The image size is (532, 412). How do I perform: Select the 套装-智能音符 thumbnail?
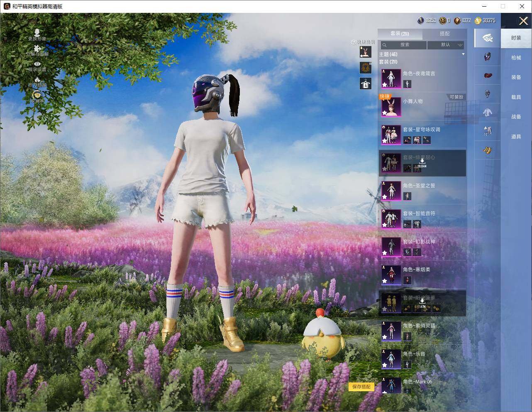(x=391, y=218)
